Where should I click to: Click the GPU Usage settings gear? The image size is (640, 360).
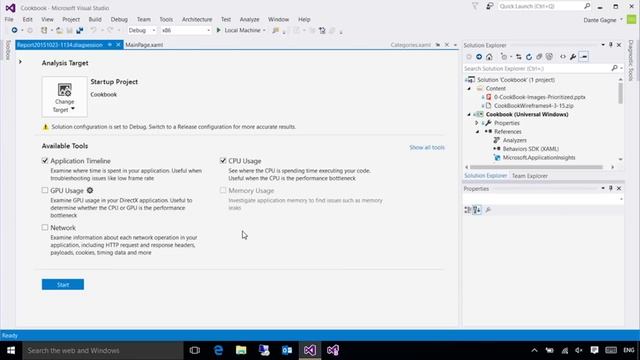tap(90, 190)
